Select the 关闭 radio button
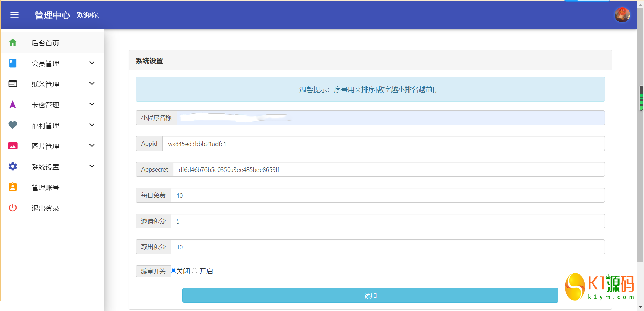644x311 pixels. tap(173, 271)
